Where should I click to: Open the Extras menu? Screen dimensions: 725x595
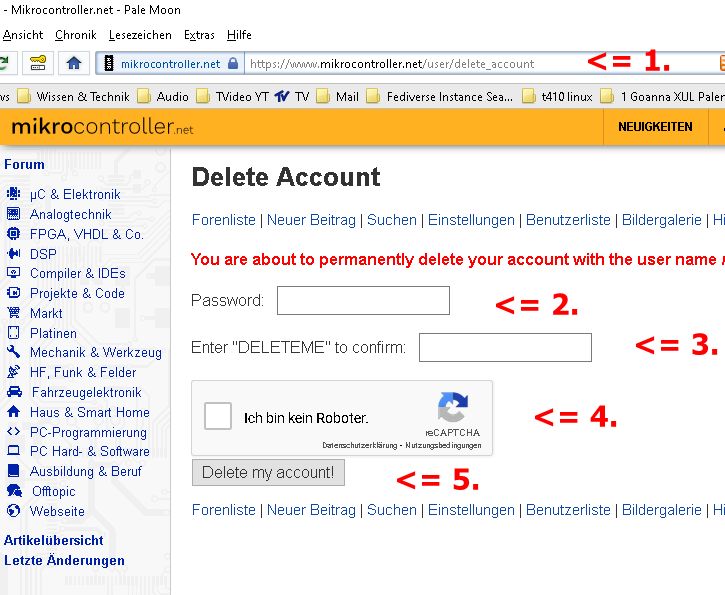click(199, 35)
